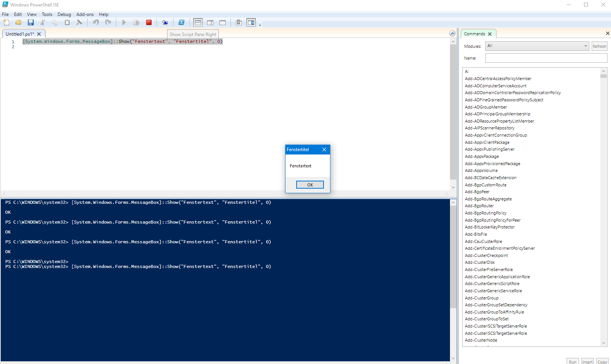Close the Commands tab
This screenshot has width=611, height=364.
point(490,34)
